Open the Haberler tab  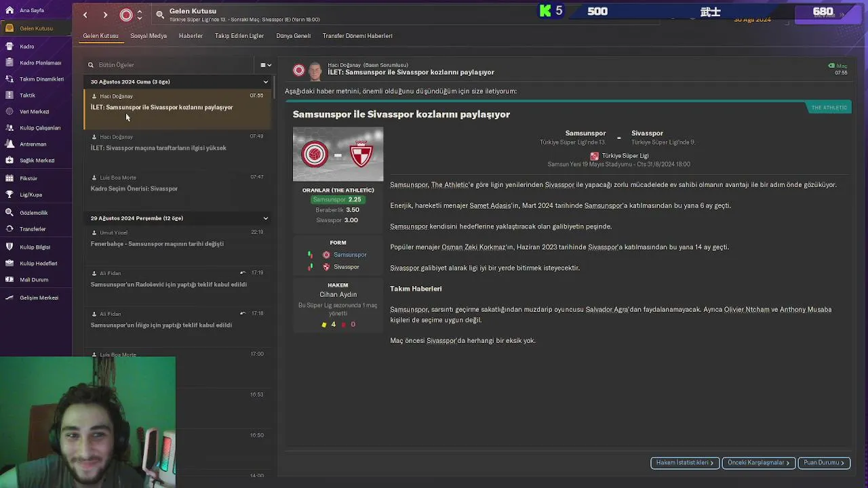[x=191, y=36]
